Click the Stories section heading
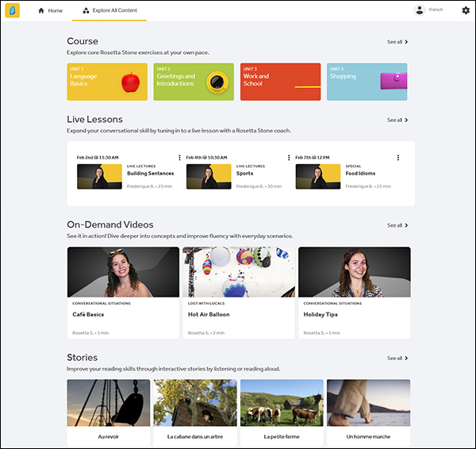 (x=82, y=358)
